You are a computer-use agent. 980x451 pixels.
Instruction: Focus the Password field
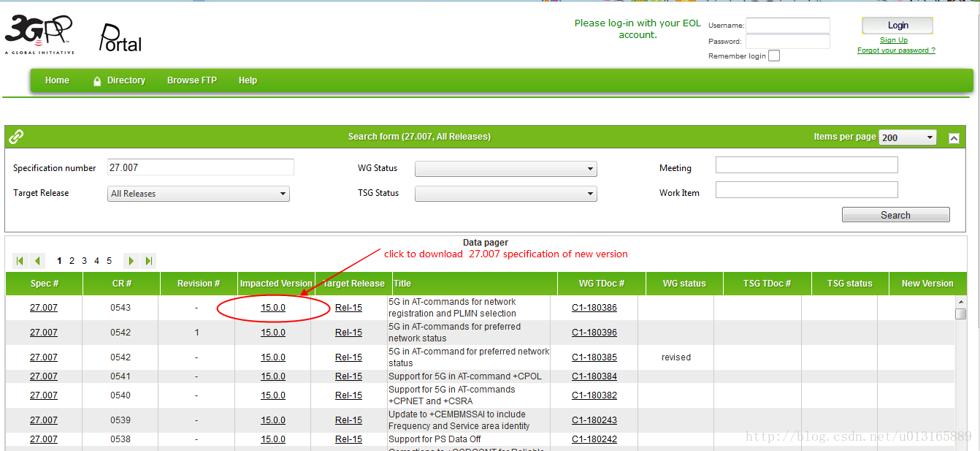click(x=788, y=42)
